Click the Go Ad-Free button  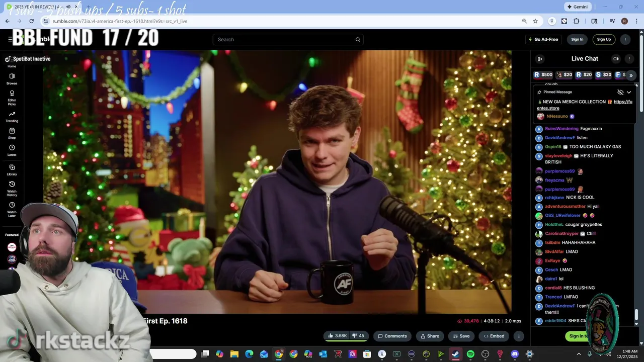[543, 40]
